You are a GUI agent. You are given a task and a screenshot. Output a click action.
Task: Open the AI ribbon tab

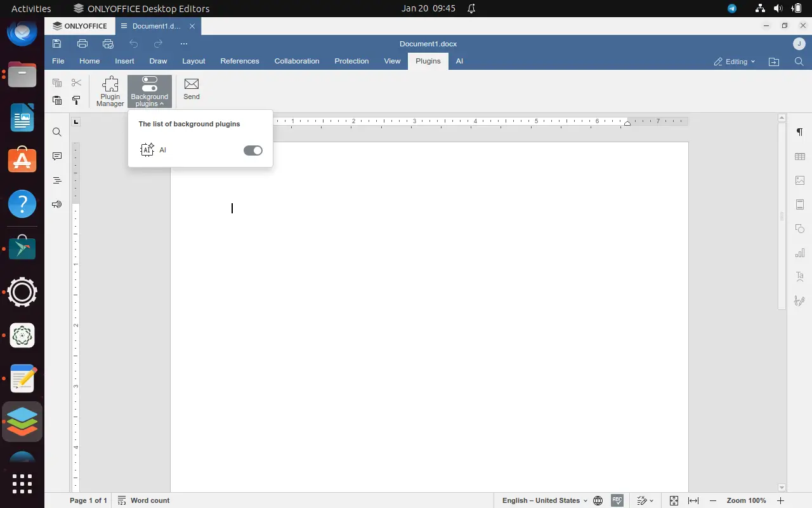click(x=459, y=61)
